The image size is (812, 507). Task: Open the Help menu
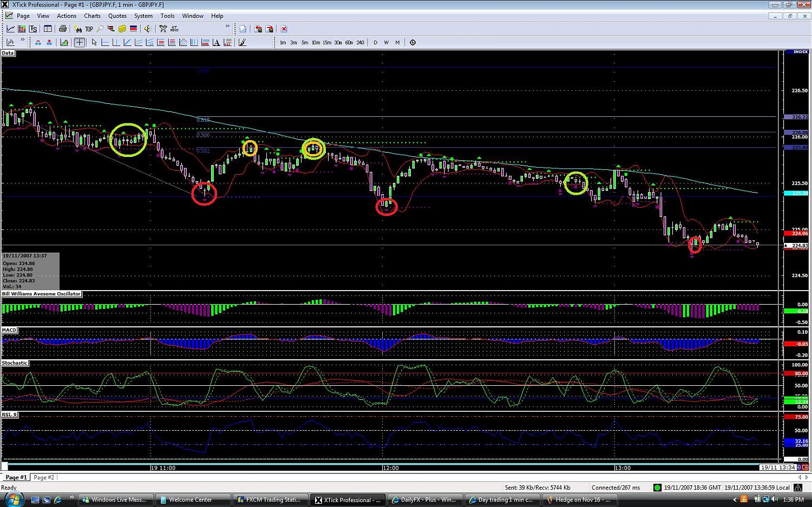coord(217,16)
